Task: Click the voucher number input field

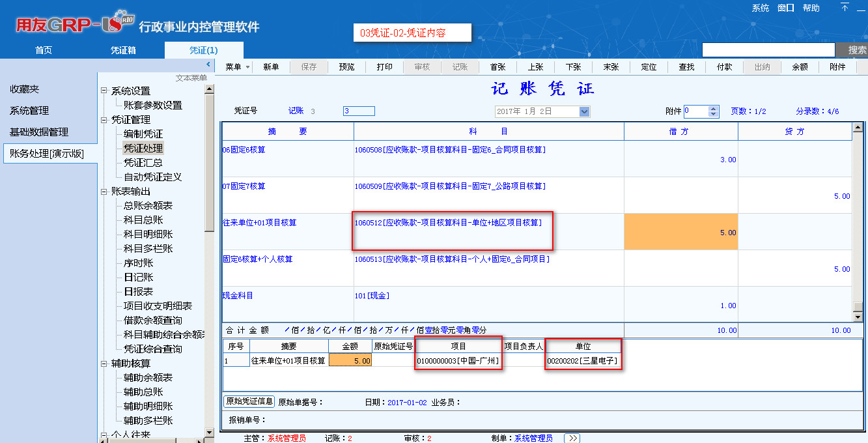Action: point(359,111)
